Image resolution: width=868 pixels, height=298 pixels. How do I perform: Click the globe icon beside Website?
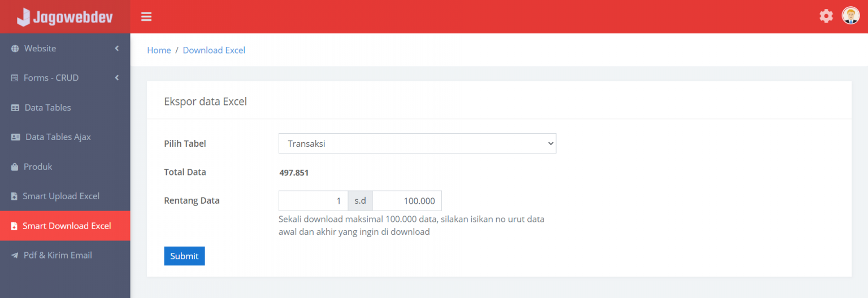[15, 49]
